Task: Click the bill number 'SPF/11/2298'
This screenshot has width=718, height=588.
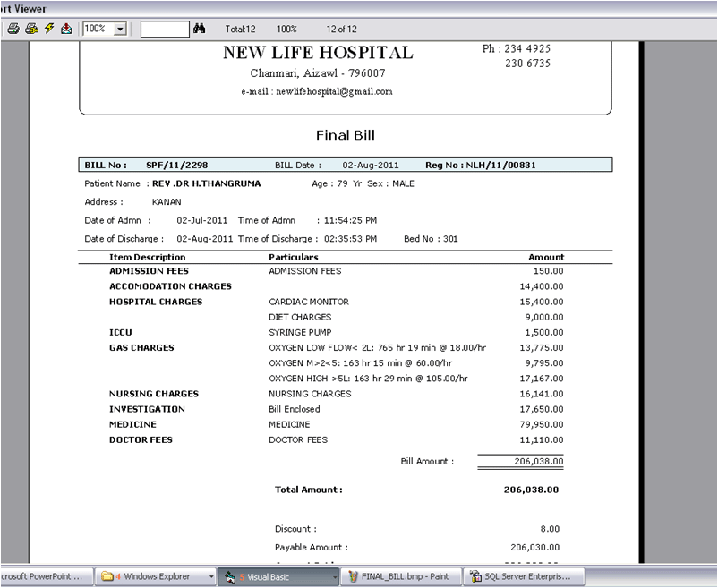Action: [176, 166]
